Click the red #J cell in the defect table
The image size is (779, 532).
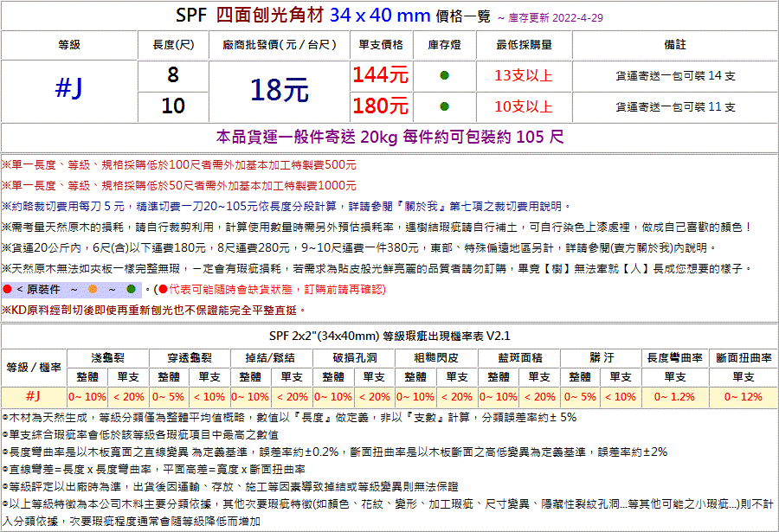pyautogui.click(x=33, y=396)
